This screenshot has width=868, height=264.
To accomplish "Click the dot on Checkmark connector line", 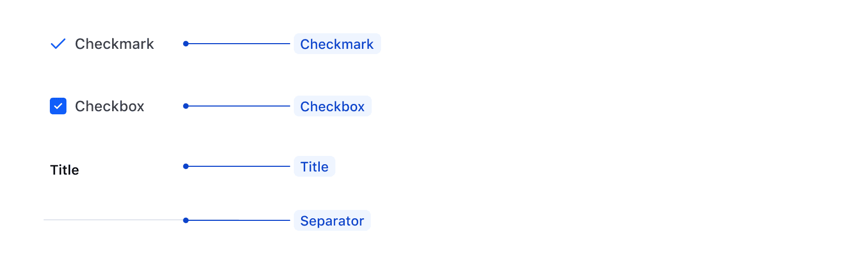I will 186,44.
